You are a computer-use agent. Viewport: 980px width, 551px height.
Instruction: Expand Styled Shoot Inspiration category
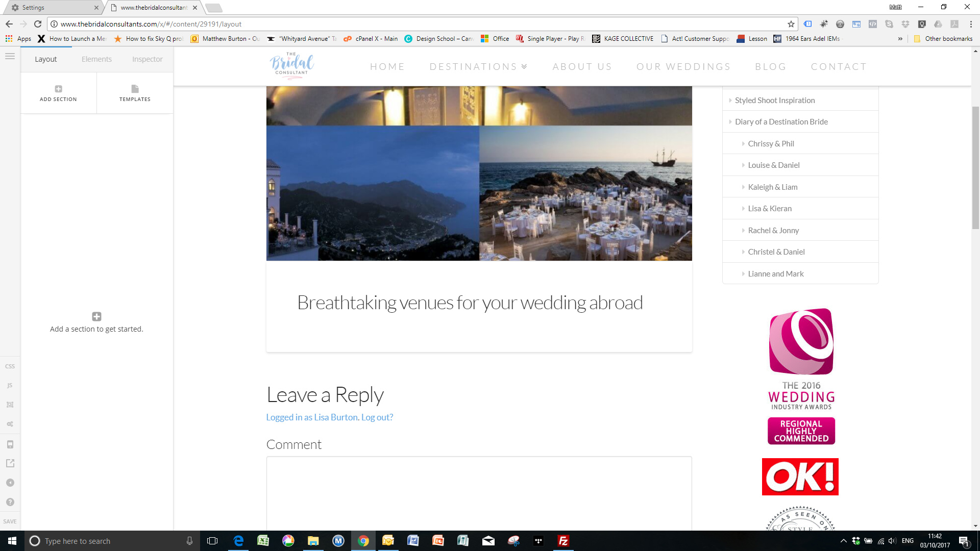(800, 101)
